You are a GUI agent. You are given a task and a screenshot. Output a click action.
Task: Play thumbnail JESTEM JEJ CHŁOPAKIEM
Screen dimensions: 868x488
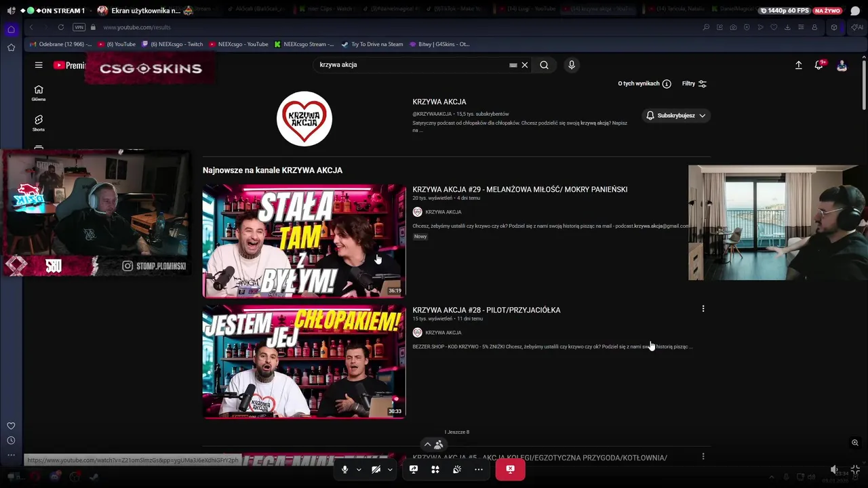tap(304, 361)
